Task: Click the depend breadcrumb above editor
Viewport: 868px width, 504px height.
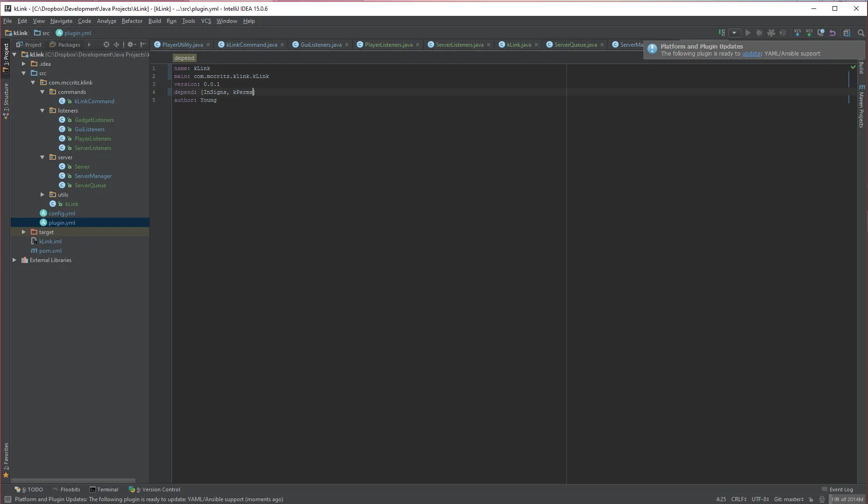Action: [x=184, y=58]
